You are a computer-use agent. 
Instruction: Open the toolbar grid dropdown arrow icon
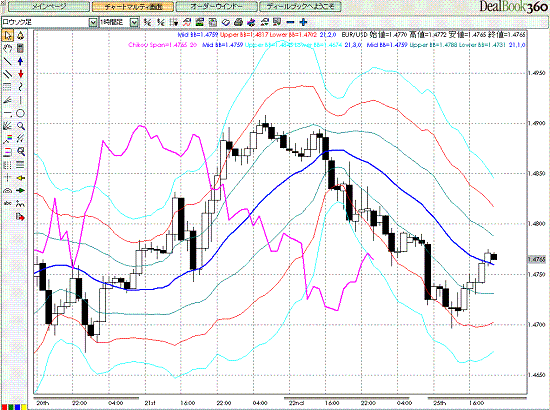pos(174,22)
